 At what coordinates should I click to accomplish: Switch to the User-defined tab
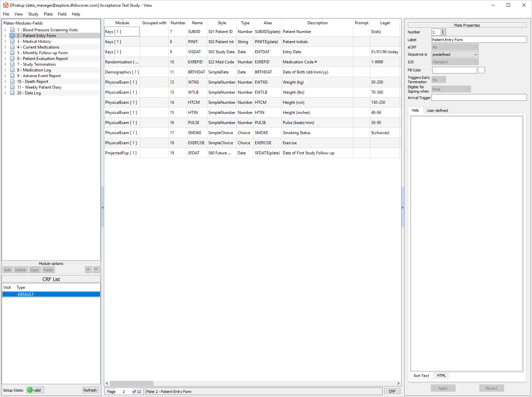click(x=437, y=111)
